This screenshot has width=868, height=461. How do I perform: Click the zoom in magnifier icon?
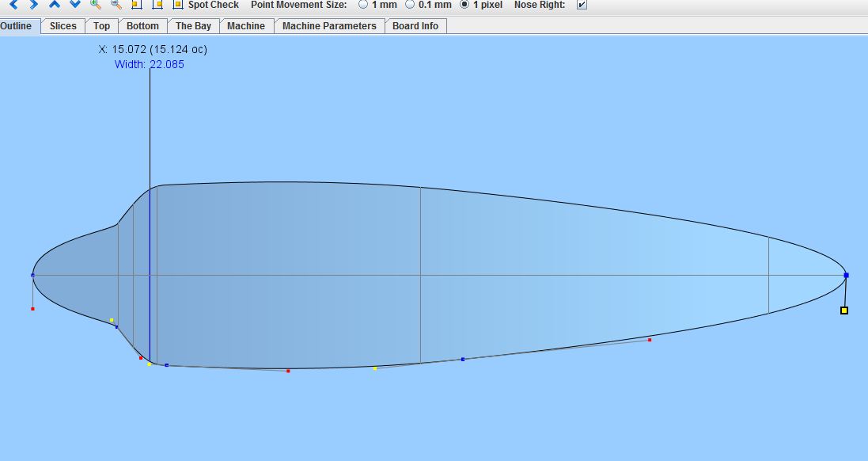click(96, 4)
